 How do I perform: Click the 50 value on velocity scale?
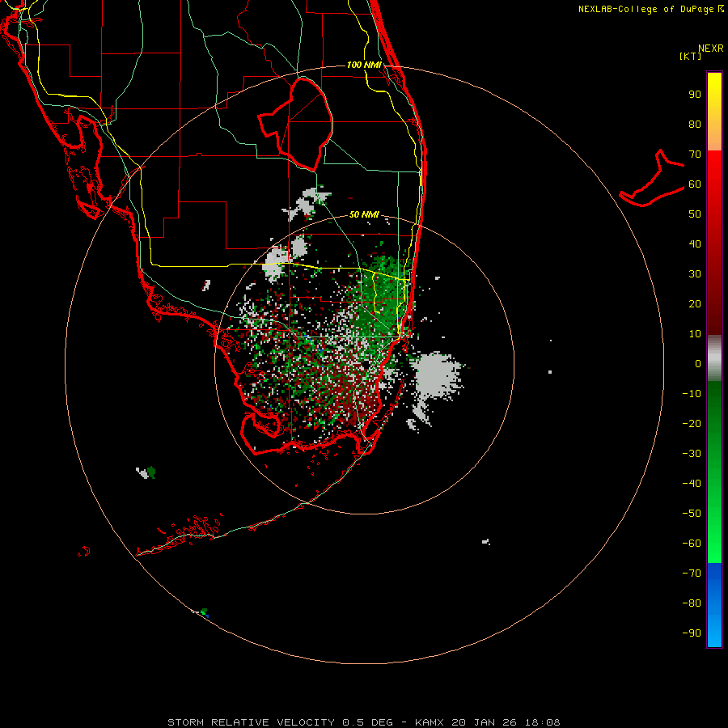[695, 214]
